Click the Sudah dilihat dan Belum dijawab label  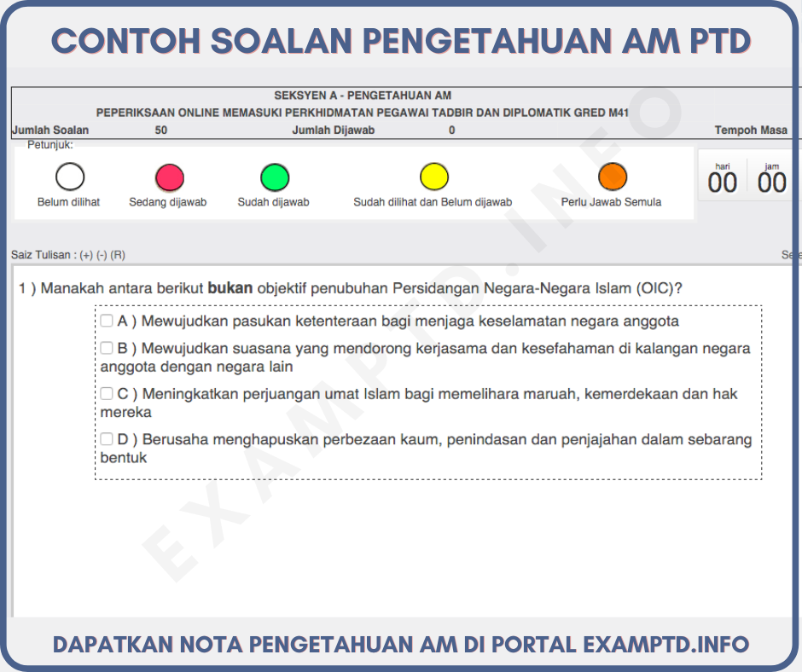coord(433,202)
